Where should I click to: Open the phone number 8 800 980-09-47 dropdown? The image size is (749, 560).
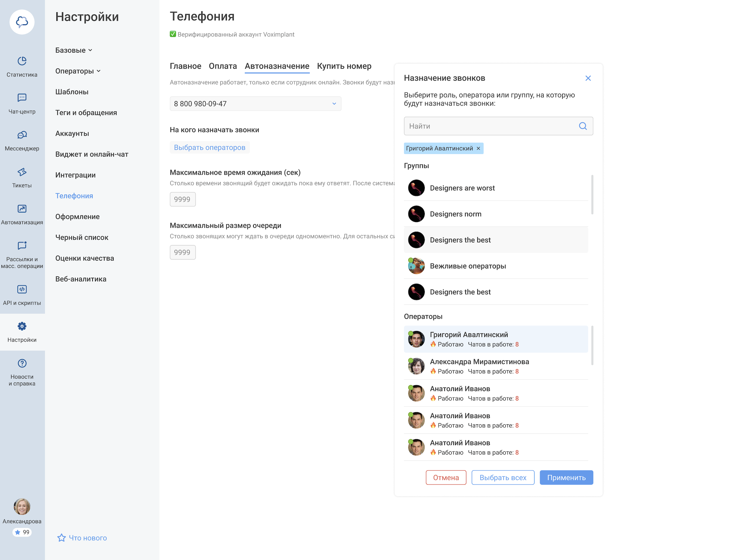point(255,104)
